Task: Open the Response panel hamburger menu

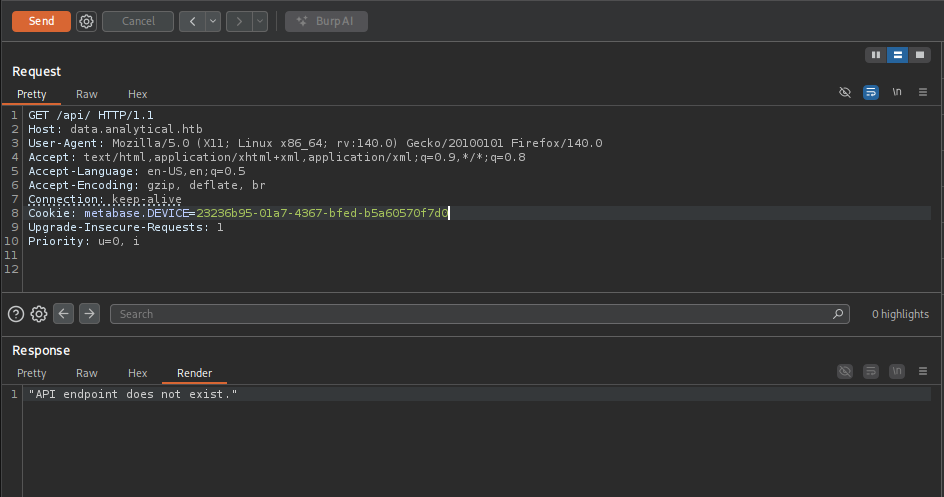Action: pyautogui.click(x=923, y=371)
